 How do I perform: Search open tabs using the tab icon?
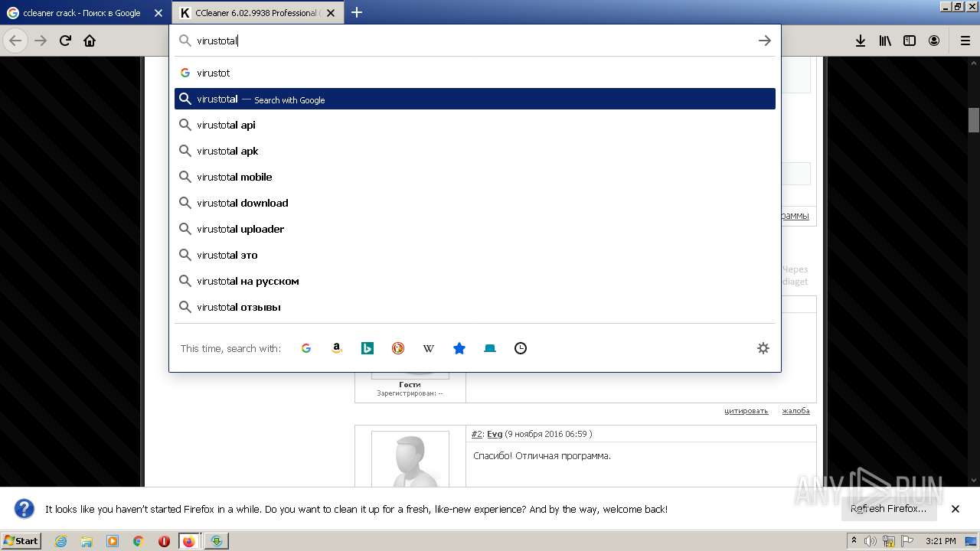[x=490, y=348]
